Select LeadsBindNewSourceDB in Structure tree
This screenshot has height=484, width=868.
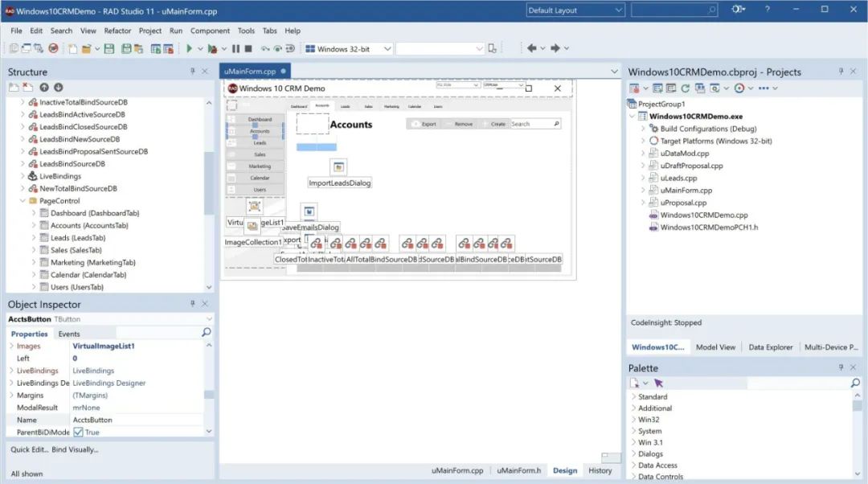pos(79,139)
